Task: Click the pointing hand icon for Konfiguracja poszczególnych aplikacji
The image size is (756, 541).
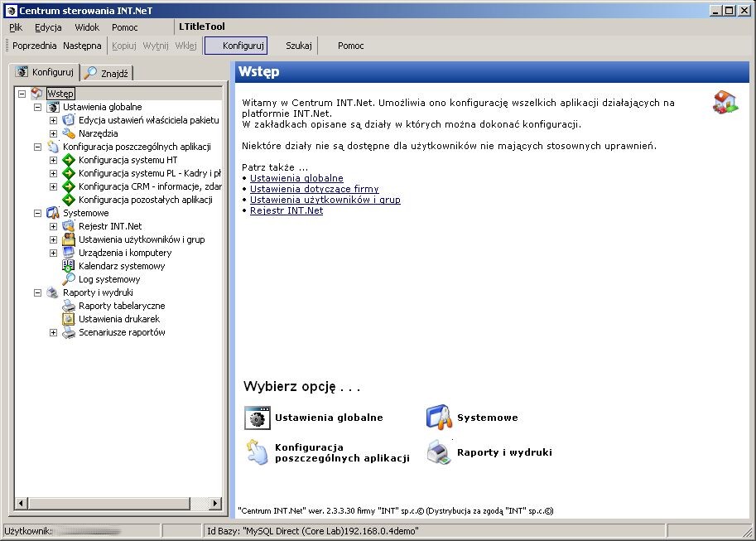Action: [x=257, y=452]
